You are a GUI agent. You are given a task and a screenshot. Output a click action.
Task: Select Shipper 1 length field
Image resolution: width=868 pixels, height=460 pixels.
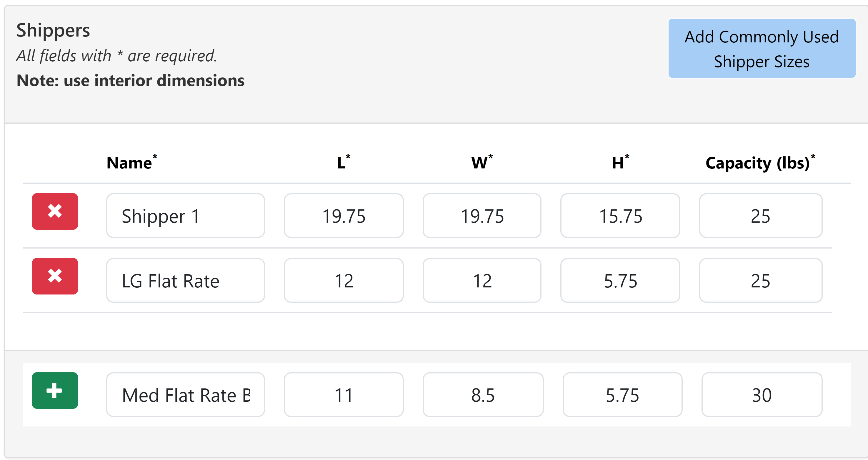[344, 216]
